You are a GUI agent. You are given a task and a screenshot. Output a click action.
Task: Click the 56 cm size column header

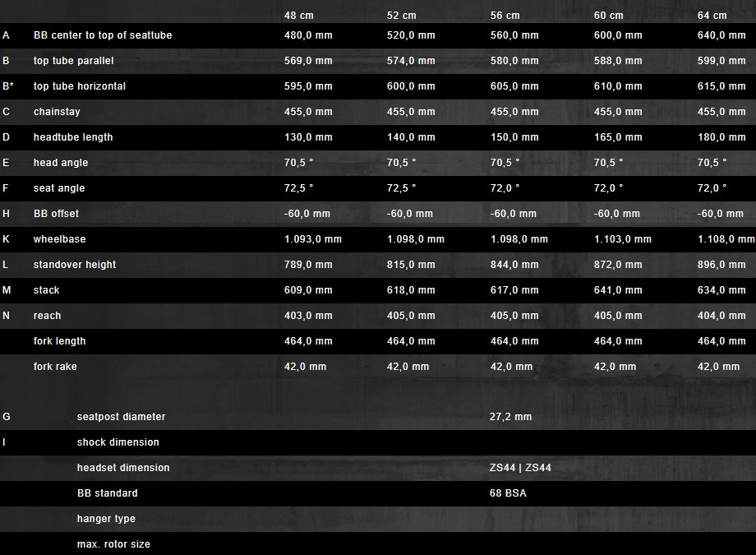pyautogui.click(x=505, y=16)
